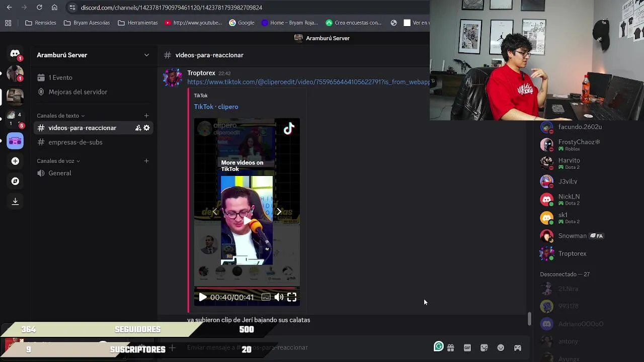Open the Bryam Asesorias bookmark folder

(x=87, y=23)
